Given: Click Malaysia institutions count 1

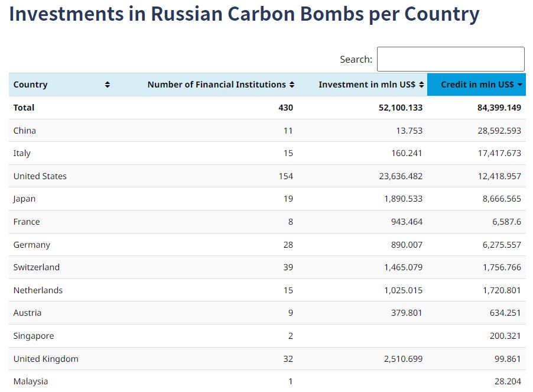Looking at the screenshot, I should tap(291, 381).
